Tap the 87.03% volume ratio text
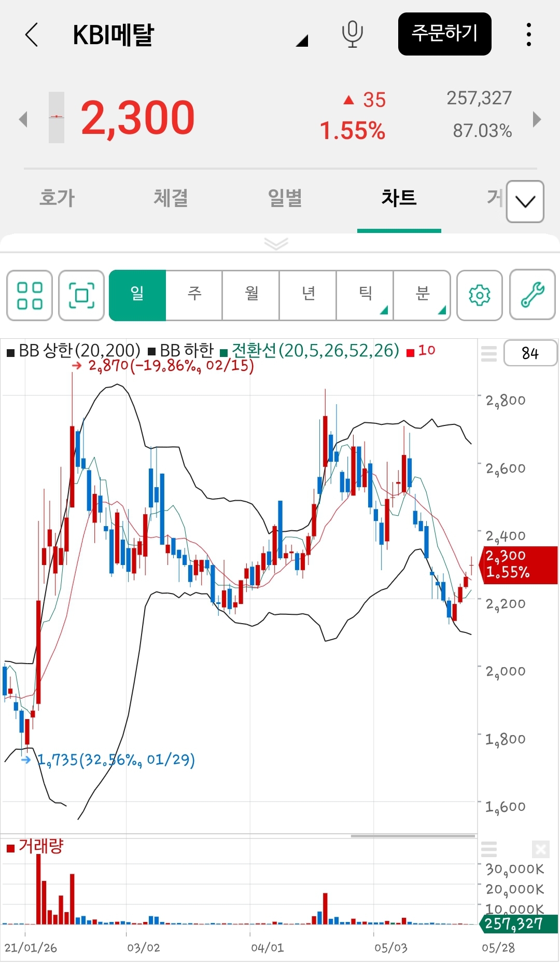The image size is (560, 964). coord(482,131)
